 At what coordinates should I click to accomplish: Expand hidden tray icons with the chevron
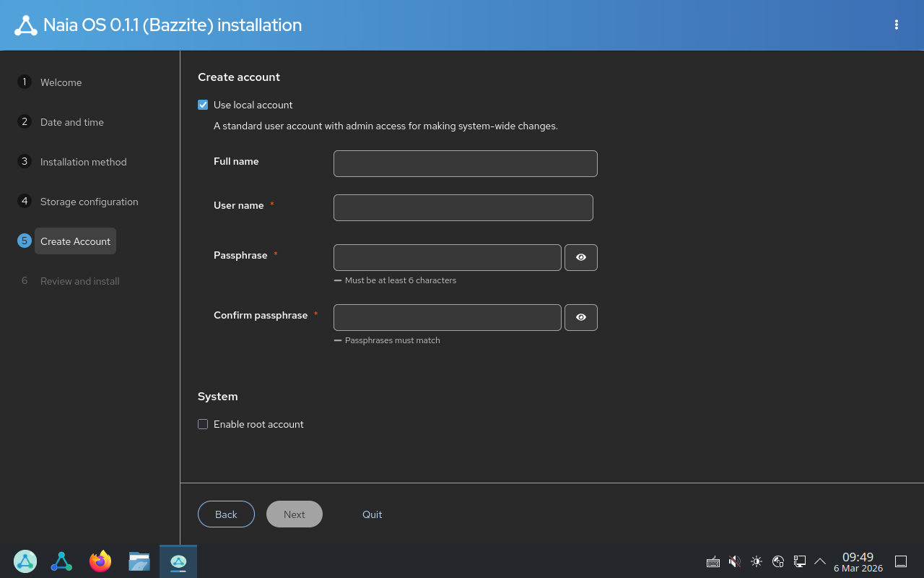820,561
